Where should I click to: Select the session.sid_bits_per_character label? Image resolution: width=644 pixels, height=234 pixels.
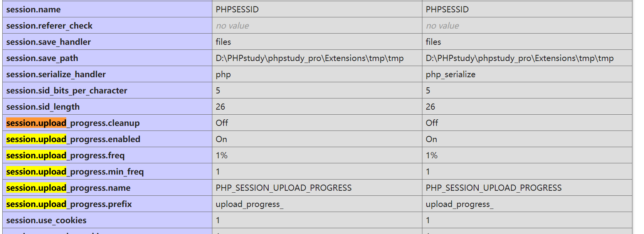(x=67, y=90)
